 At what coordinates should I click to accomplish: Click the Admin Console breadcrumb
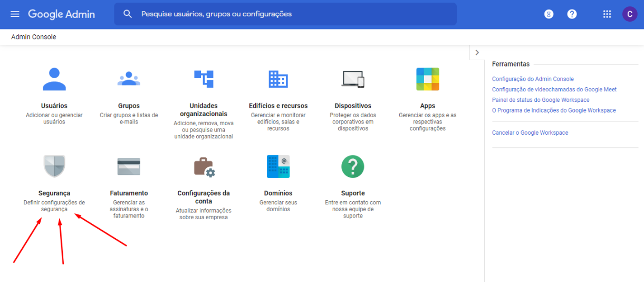coord(34,37)
